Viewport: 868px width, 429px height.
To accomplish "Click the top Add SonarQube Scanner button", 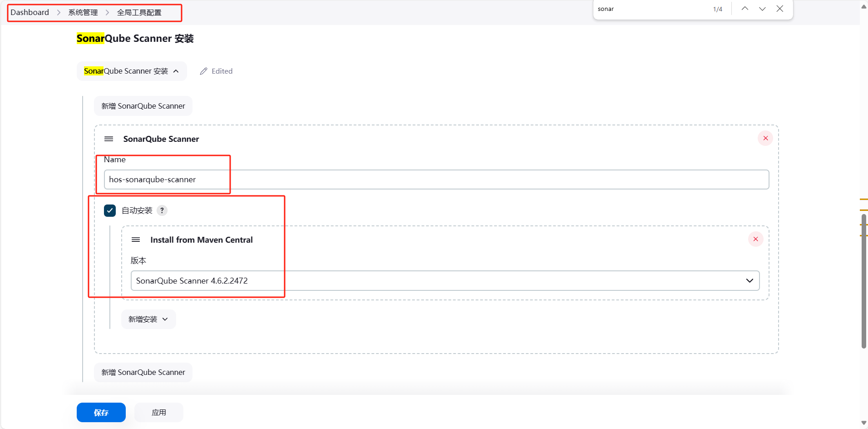I will (143, 106).
